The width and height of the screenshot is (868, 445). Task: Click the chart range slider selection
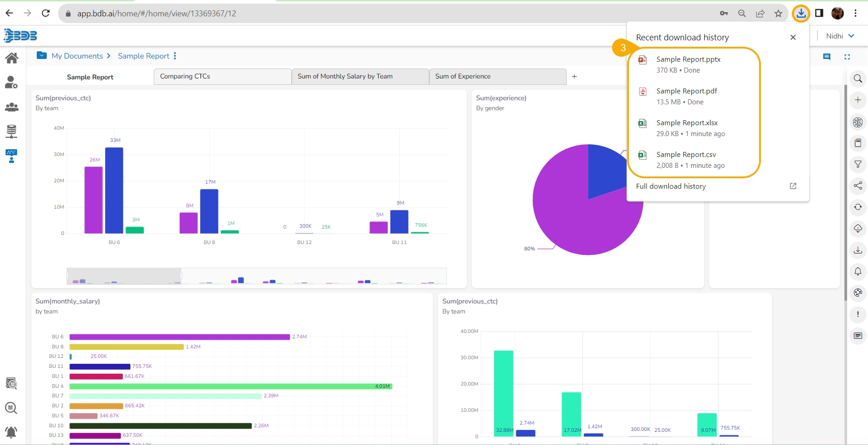[x=124, y=276]
